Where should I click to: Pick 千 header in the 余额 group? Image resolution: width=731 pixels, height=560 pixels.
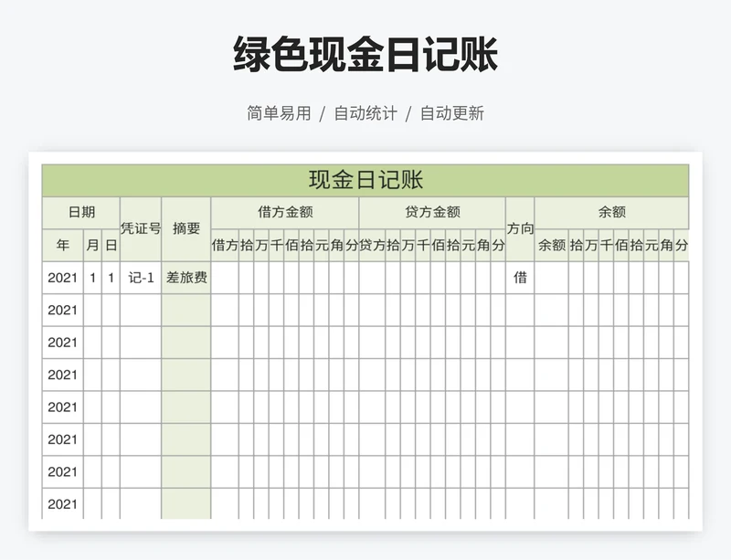click(606, 245)
